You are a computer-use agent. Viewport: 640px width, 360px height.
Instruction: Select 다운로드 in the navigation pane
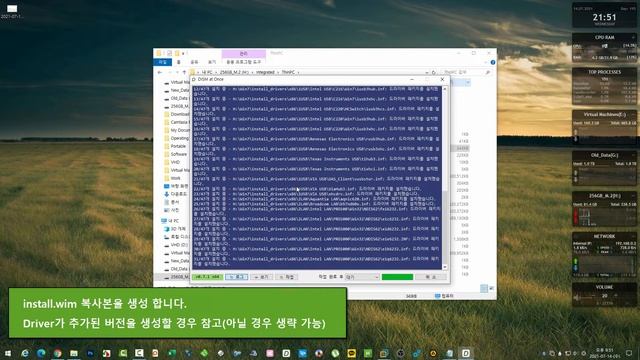click(x=176, y=194)
